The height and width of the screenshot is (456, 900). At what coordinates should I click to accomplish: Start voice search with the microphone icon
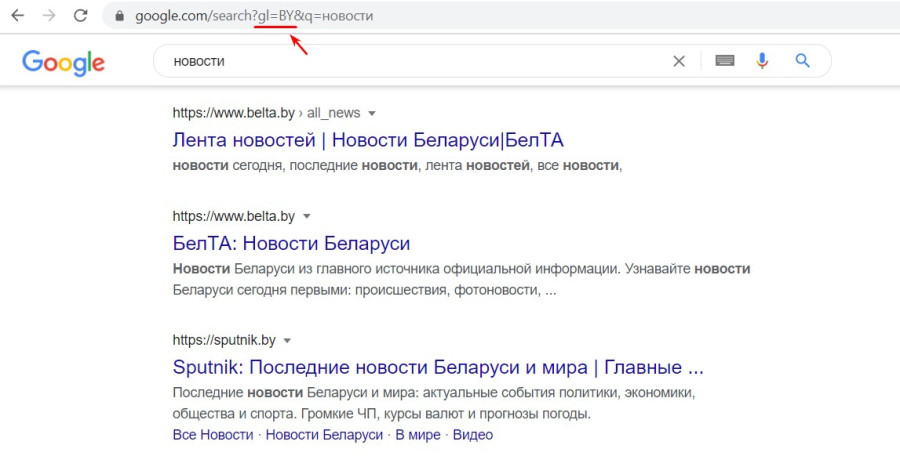click(762, 60)
